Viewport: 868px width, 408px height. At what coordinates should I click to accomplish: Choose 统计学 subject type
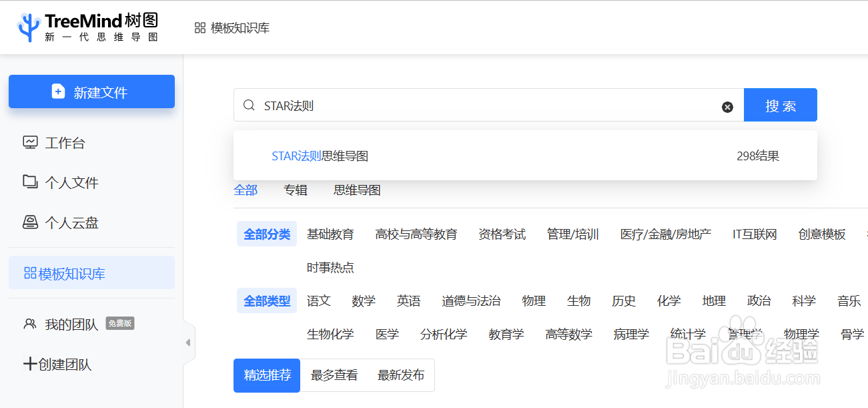pyautogui.click(x=688, y=335)
